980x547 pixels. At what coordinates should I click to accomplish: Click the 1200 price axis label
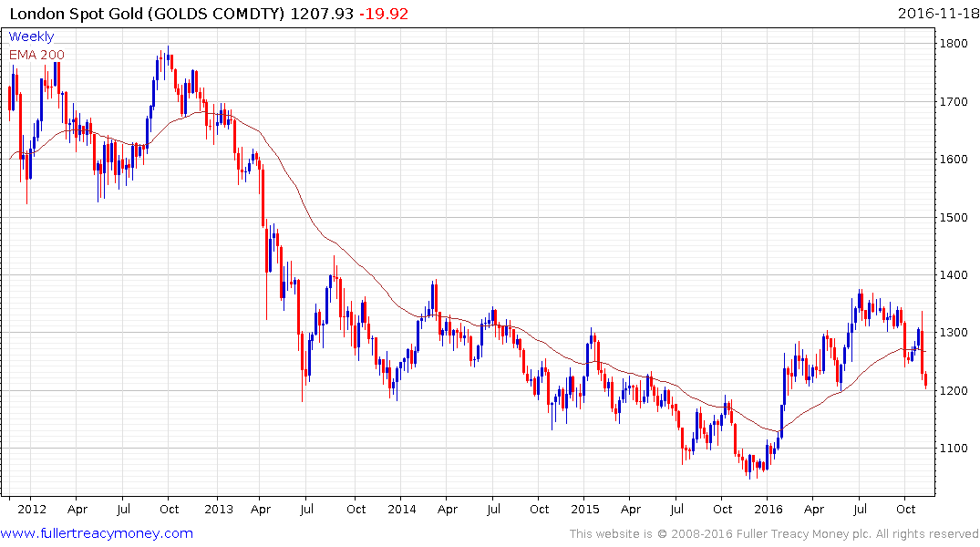pyautogui.click(x=954, y=391)
